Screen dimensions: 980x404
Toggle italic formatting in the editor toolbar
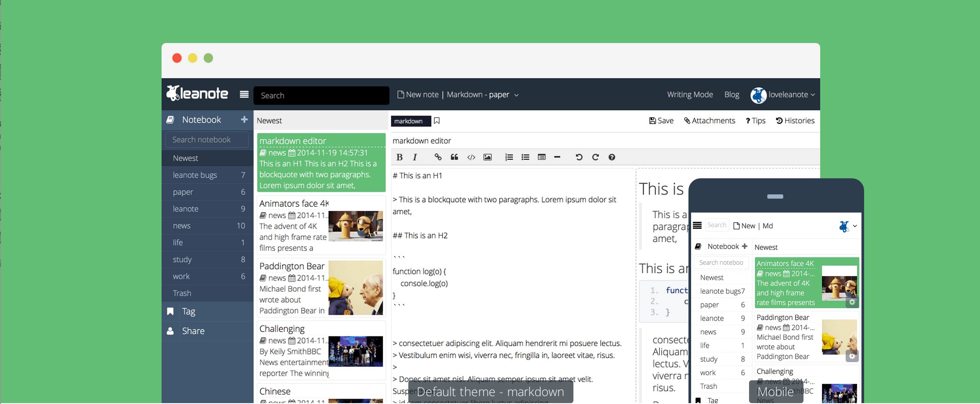[x=415, y=157]
